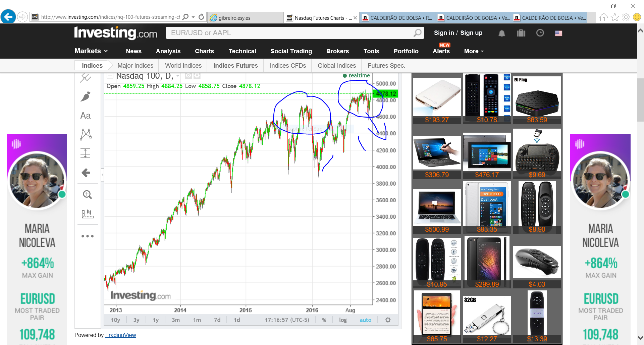Set chart range to 3y
This screenshot has height=345, width=644.
point(136,320)
